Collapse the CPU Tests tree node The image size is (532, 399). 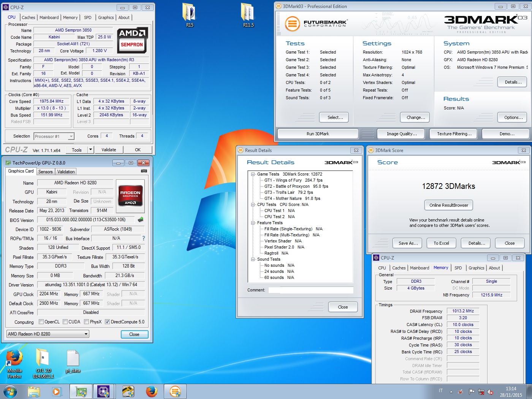click(253, 204)
